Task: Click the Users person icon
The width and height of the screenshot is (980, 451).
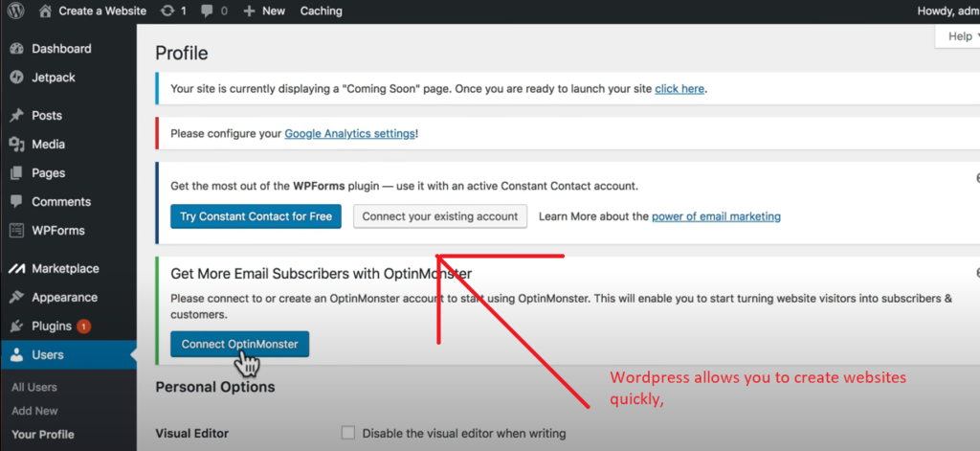Action: [x=17, y=354]
